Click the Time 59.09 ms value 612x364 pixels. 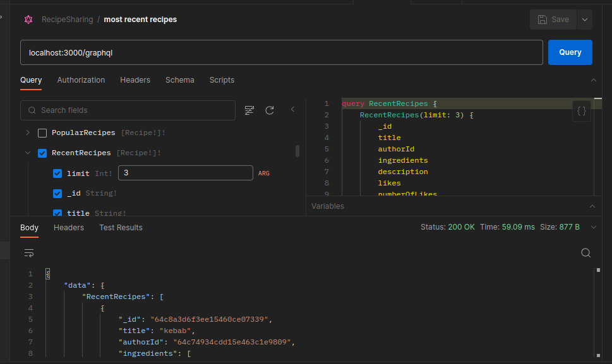518,227
